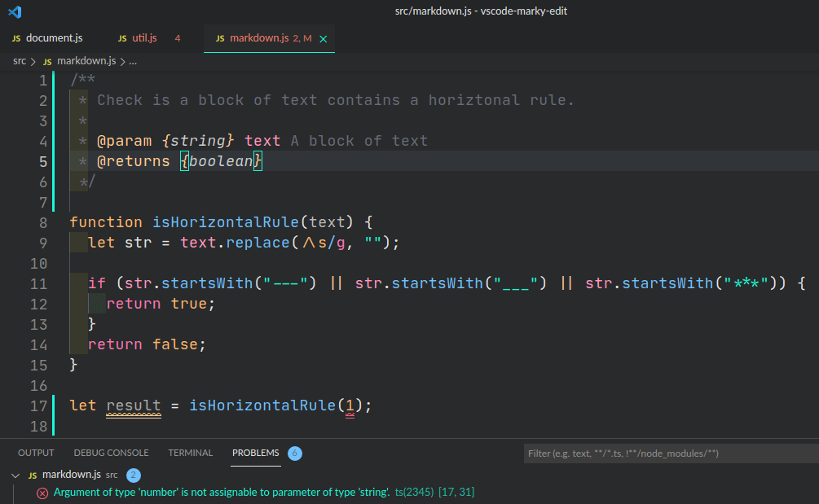Open the Terminal panel tab
The height and width of the screenshot is (504, 819).
tap(190, 453)
